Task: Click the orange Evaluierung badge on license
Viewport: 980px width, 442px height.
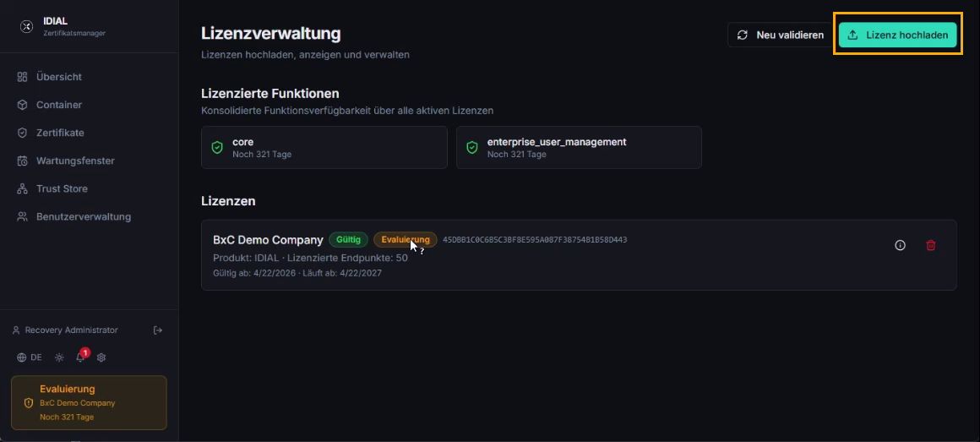Action: point(405,239)
